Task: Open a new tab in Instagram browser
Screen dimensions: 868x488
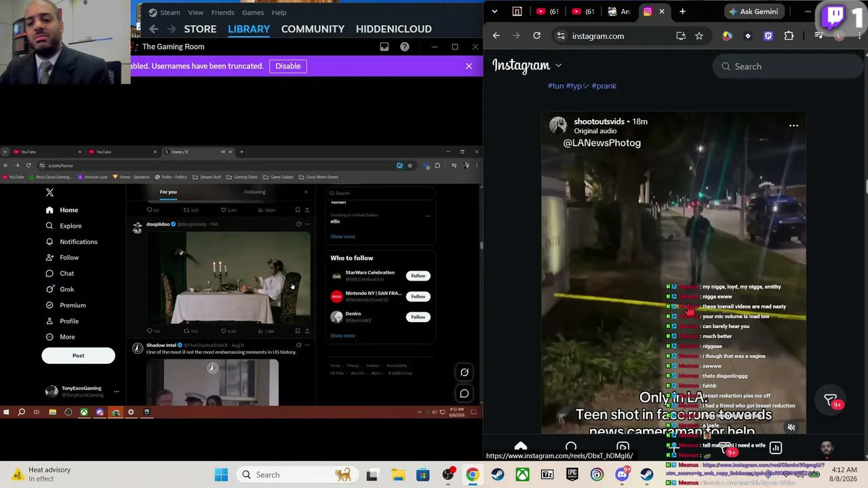Action: (682, 12)
